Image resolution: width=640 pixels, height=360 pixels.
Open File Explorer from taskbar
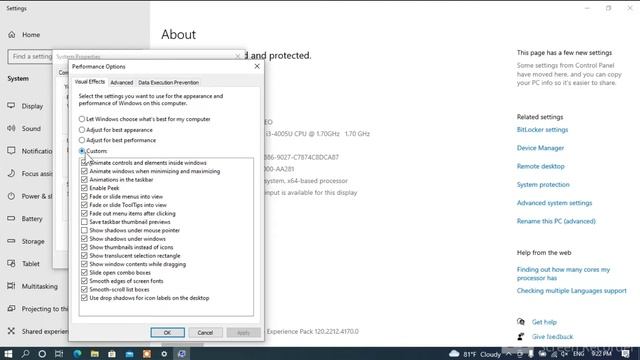coord(95,353)
